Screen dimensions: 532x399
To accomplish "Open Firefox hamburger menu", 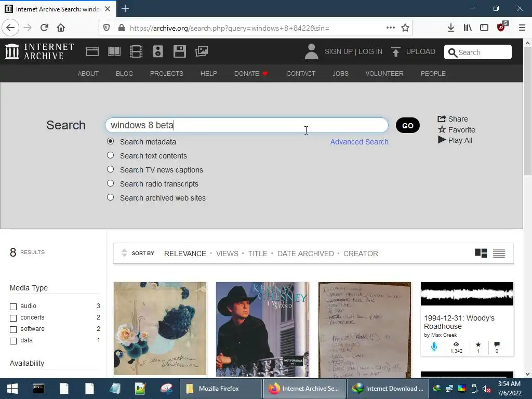I will (522, 28).
